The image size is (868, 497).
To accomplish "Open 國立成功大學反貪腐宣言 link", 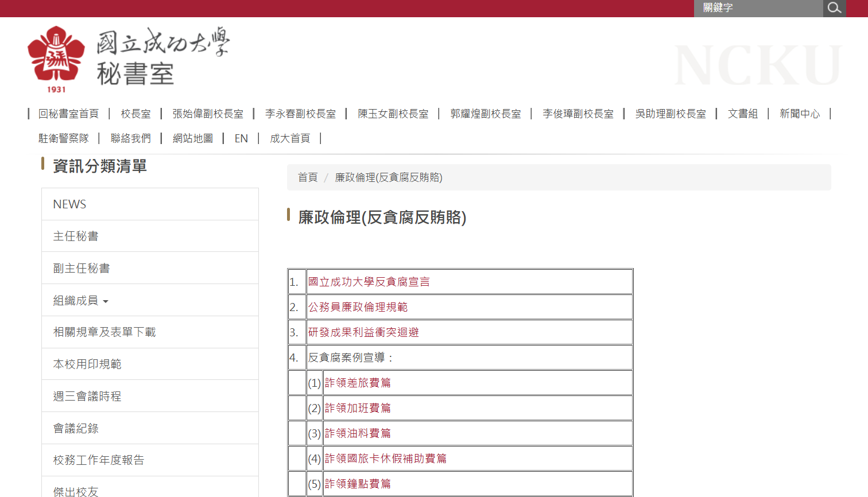I will [369, 282].
